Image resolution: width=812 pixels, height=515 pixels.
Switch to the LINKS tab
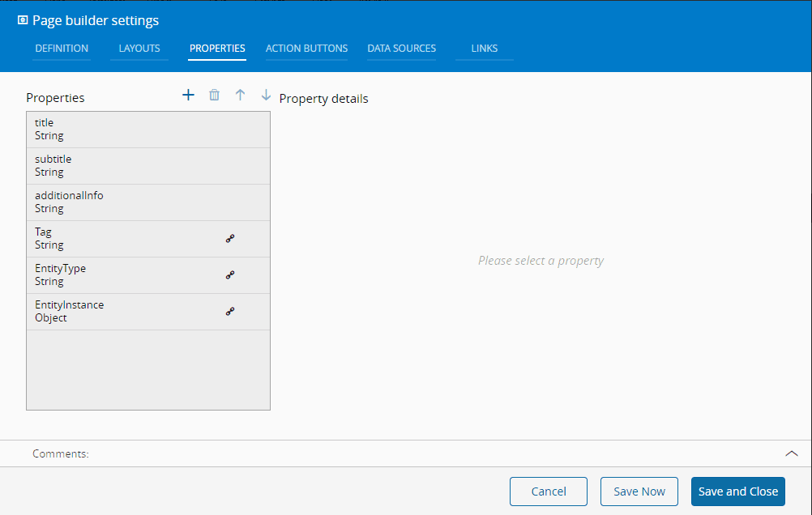click(x=484, y=49)
